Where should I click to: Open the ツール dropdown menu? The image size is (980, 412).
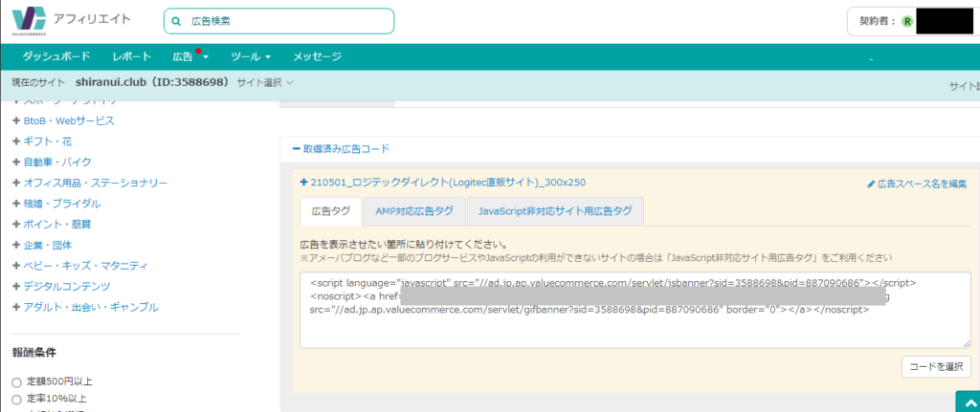pos(251,56)
